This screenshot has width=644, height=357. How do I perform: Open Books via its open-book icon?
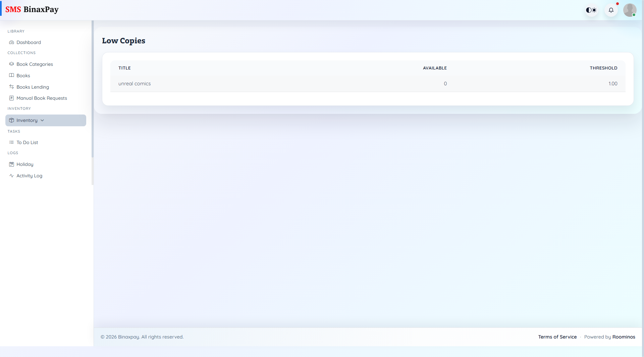11,75
